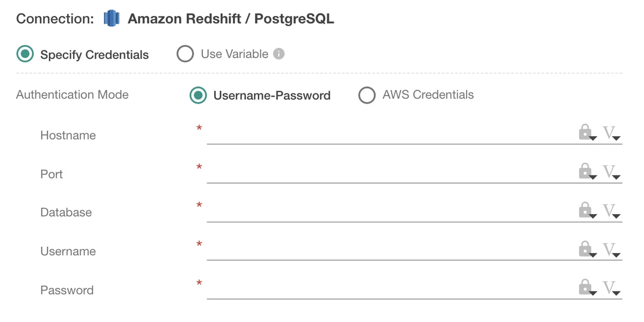Select the Use Variable radio option

[185, 54]
